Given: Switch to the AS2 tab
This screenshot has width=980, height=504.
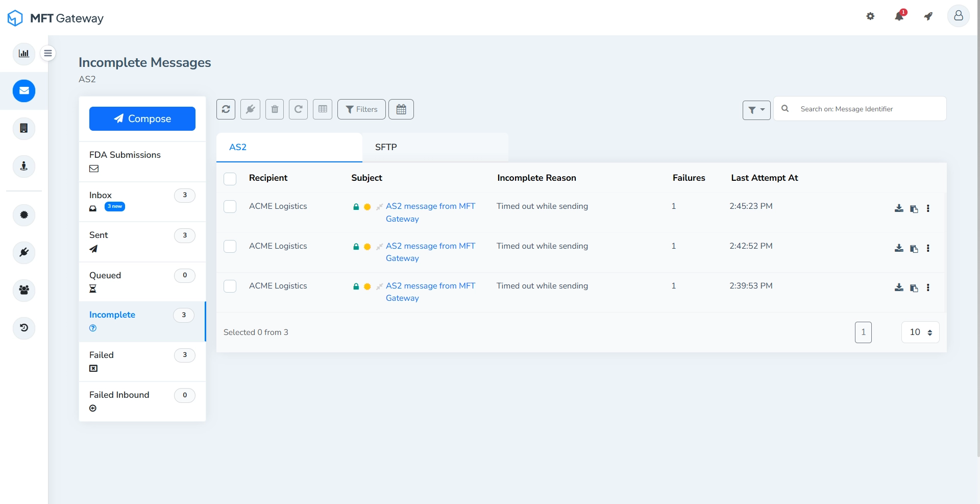Looking at the screenshot, I should point(289,147).
